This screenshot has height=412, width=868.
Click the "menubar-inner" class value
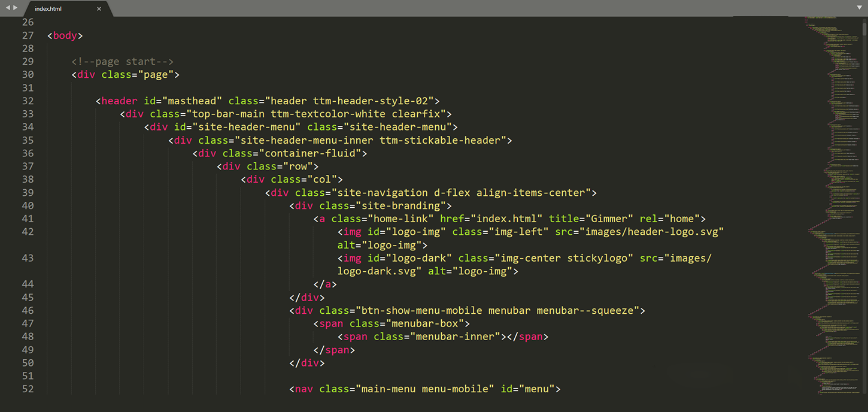click(455, 337)
